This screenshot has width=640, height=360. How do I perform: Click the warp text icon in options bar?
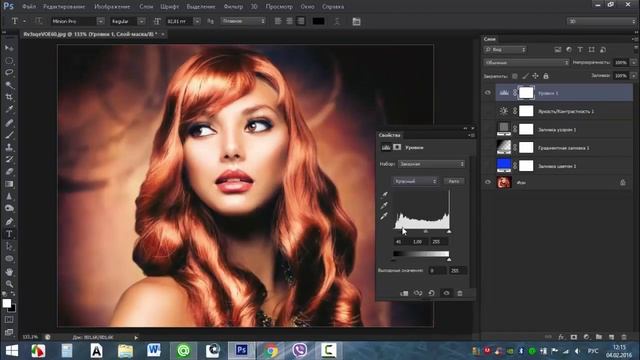337,21
